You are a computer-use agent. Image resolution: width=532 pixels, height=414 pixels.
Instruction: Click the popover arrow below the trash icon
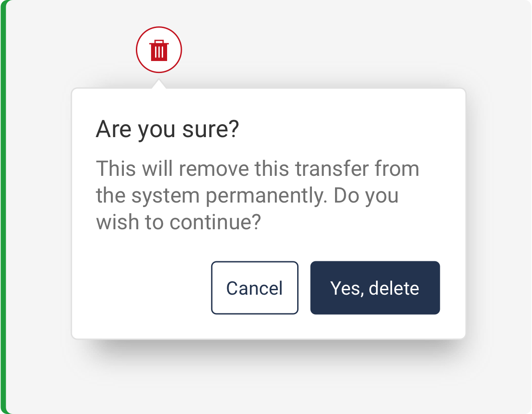coord(159,84)
